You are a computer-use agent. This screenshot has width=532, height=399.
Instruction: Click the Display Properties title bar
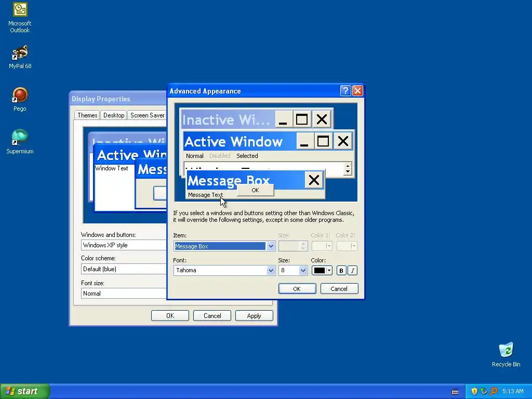tap(118, 99)
